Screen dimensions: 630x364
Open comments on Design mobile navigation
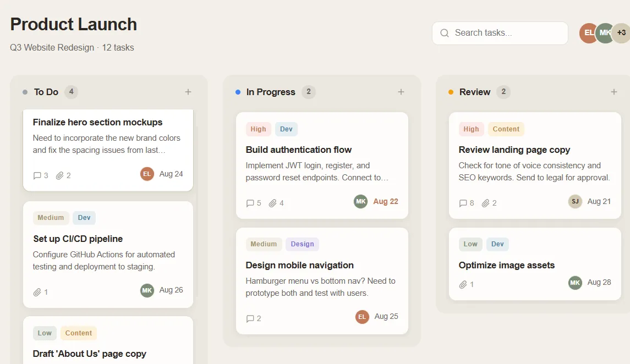tap(254, 319)
